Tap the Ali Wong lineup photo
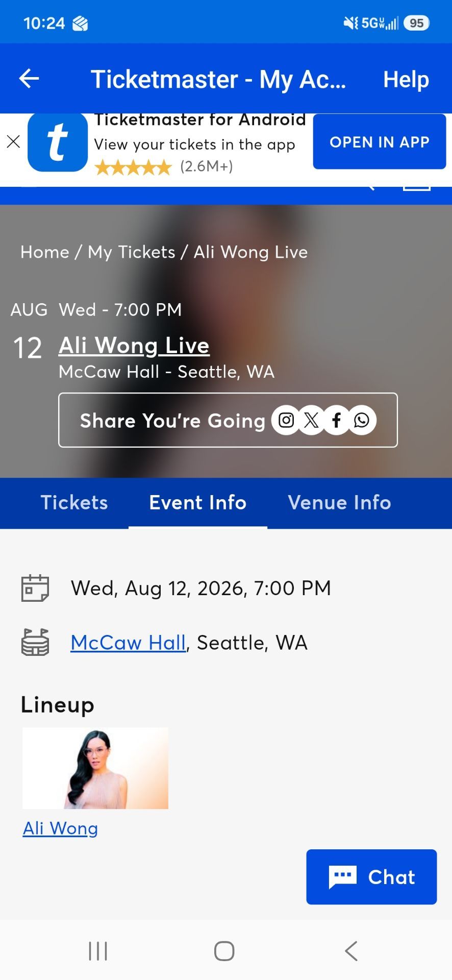Image resolution: width=452 pixels, height=980 pixels. click(x=95, y=768)
